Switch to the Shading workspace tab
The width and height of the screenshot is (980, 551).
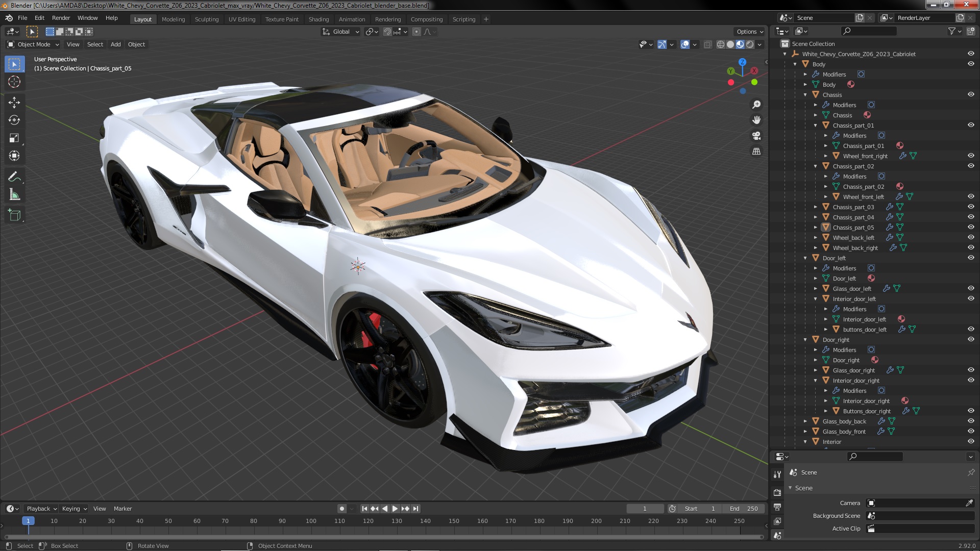pyautogui.click(x=318, y=19)
